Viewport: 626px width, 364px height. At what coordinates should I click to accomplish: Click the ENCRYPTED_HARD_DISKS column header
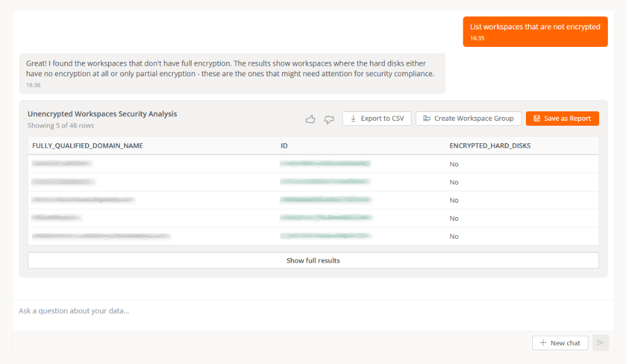[490, 146]
